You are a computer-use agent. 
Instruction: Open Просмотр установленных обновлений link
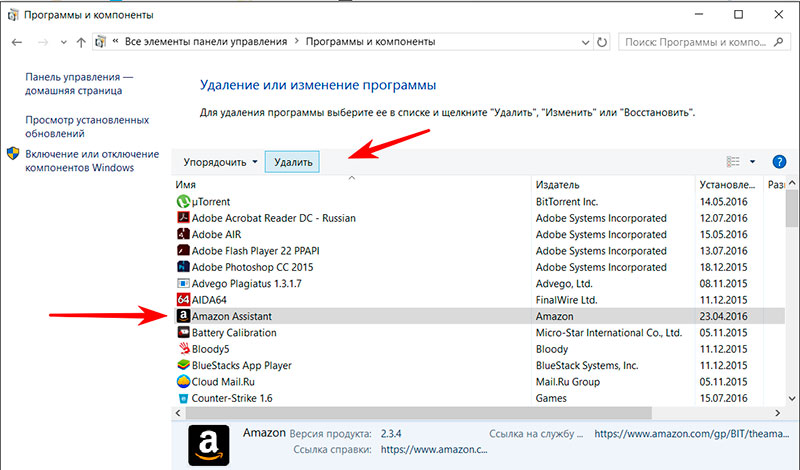87,127
